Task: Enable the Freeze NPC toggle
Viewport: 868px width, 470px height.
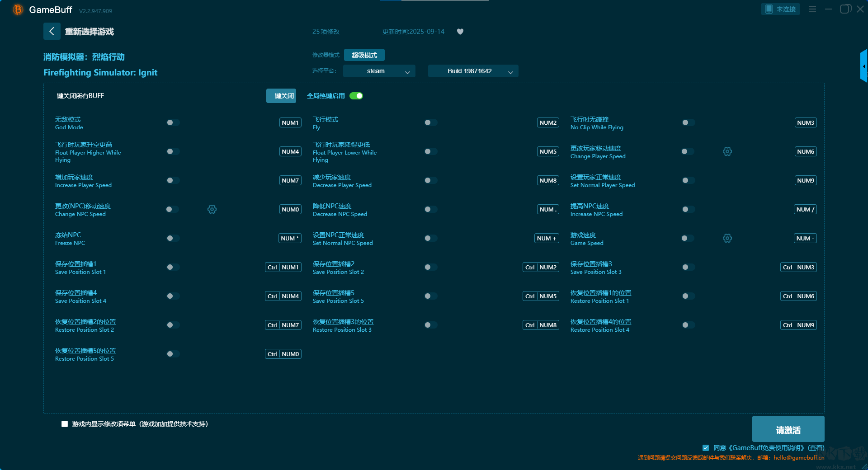Action: point(173,238)
